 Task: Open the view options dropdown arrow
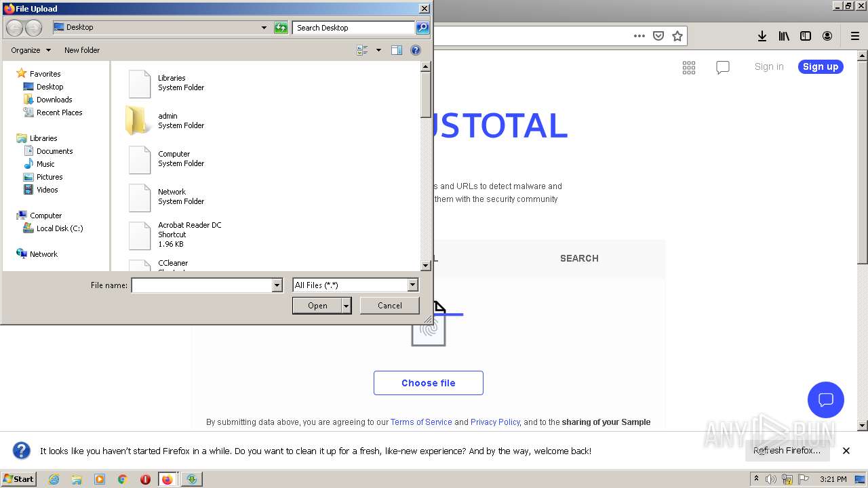coord(378,50)
